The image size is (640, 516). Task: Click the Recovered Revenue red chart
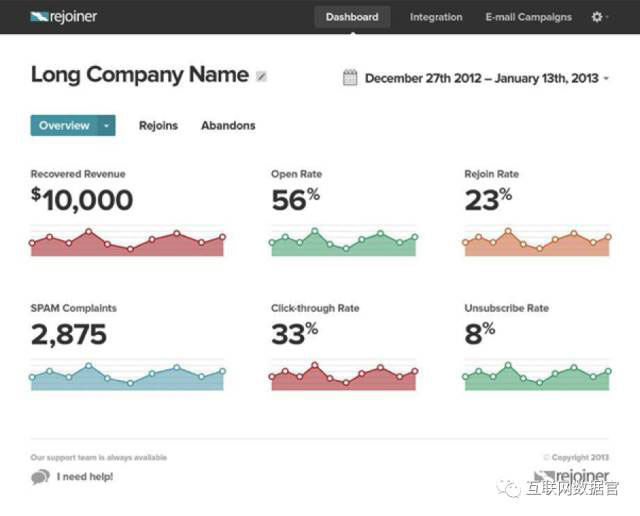click(x=127, y=243)
